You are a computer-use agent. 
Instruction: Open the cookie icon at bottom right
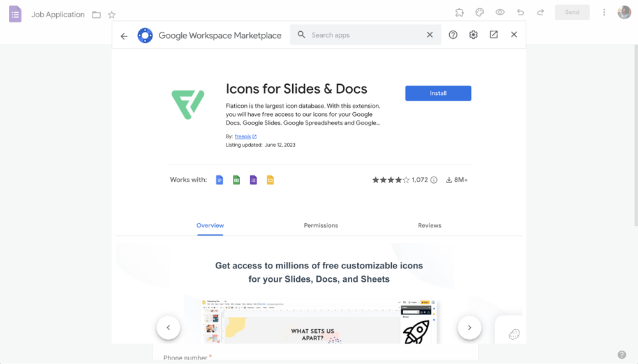point(514,334)
